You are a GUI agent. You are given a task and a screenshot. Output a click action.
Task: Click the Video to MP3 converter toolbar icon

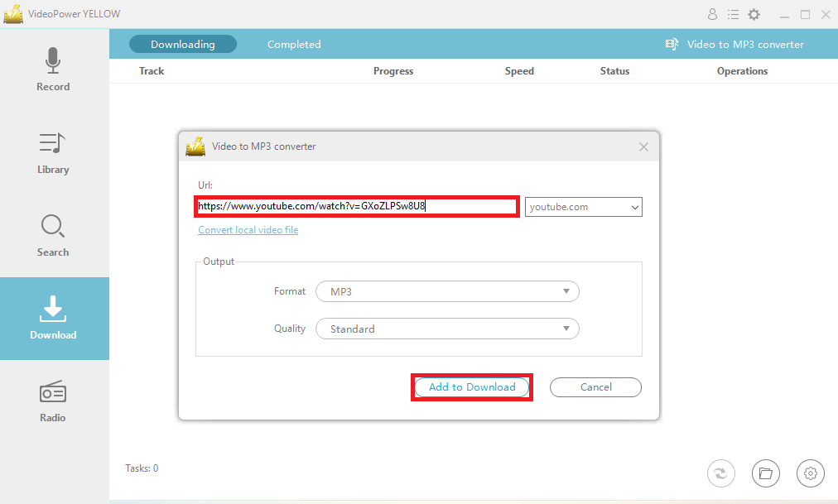point(672,45)
